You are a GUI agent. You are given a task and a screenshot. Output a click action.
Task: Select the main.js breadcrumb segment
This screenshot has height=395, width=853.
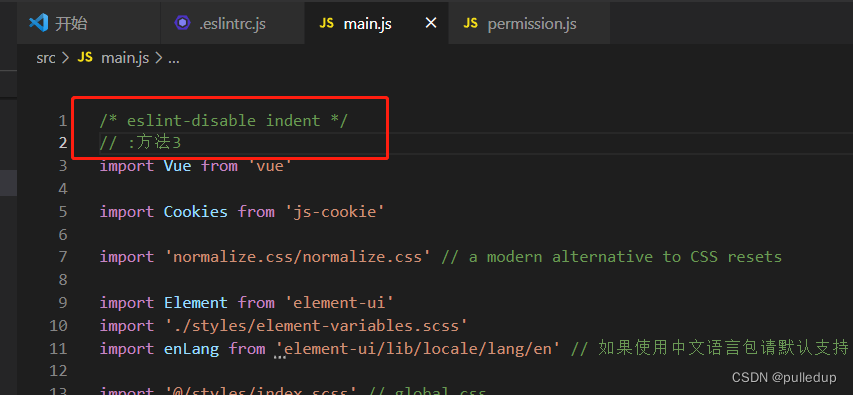tap(125, 58)
